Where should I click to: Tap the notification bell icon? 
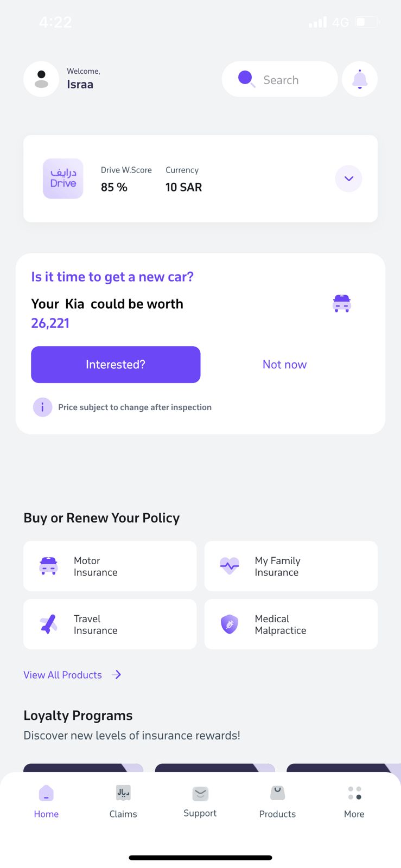pos(360,79)
